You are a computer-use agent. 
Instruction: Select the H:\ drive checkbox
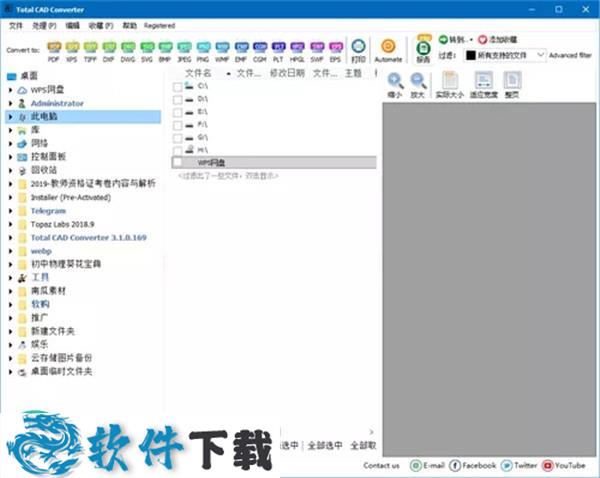click(x=177, y=150)
